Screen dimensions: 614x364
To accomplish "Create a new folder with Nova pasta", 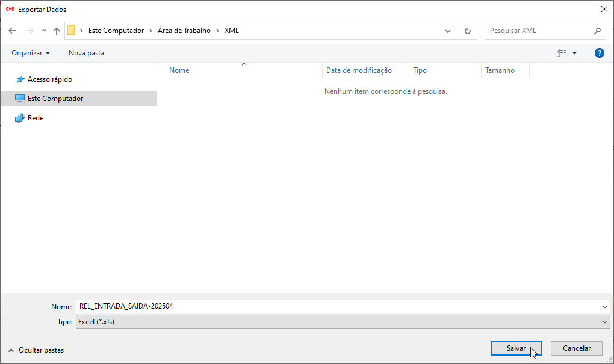I will (x=86, y=53).
